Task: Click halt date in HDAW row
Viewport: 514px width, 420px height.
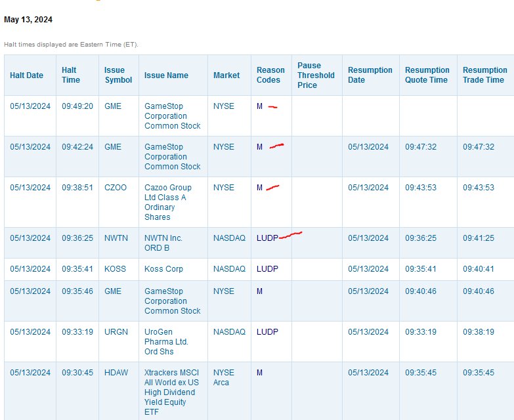Action: pos(30,373)
